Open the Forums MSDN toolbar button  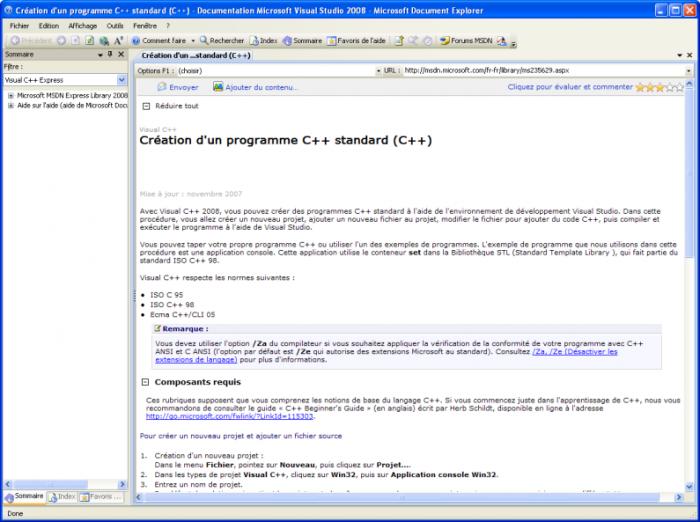pyautogui.click(x=466, y=41)
